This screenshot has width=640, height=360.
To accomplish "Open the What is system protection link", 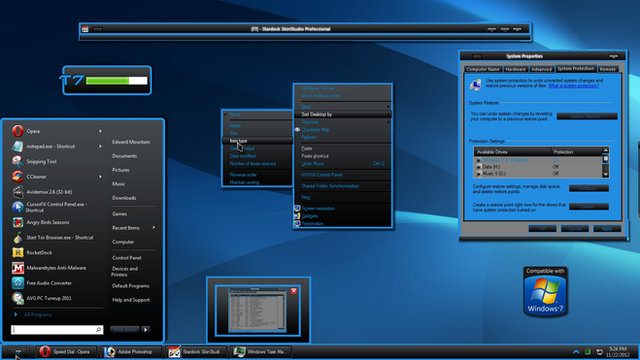I will click(x=573, y=86).
